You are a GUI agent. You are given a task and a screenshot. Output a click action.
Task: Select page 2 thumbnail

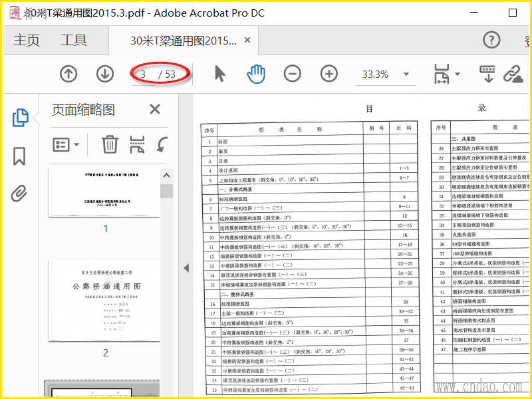point(104,301)
